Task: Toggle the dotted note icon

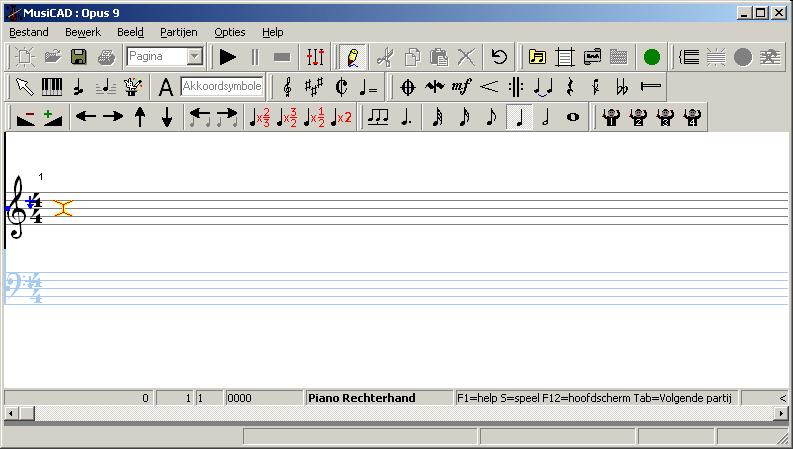Action: [406, 117]
